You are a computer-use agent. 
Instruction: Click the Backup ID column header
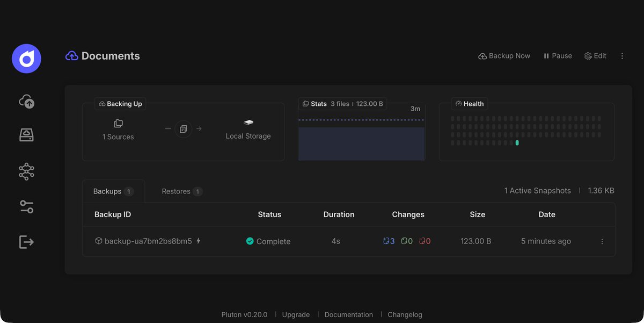tap(113, 214)
